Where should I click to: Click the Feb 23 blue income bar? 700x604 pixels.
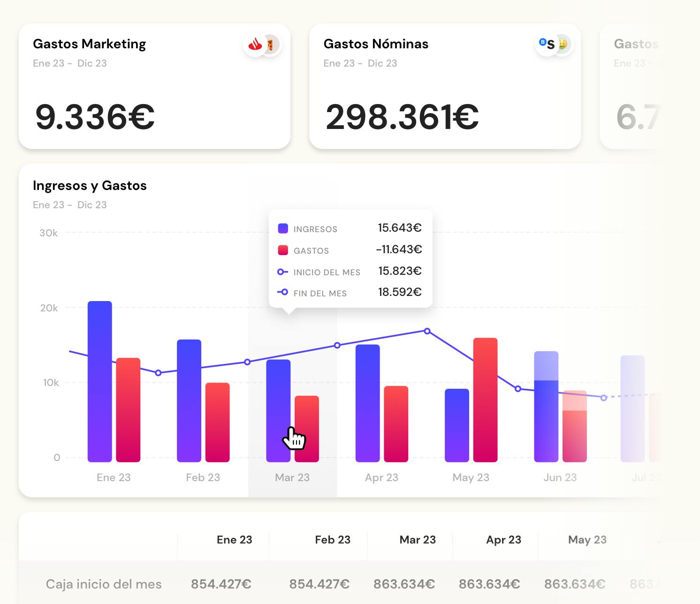click(x=189, y=400)
